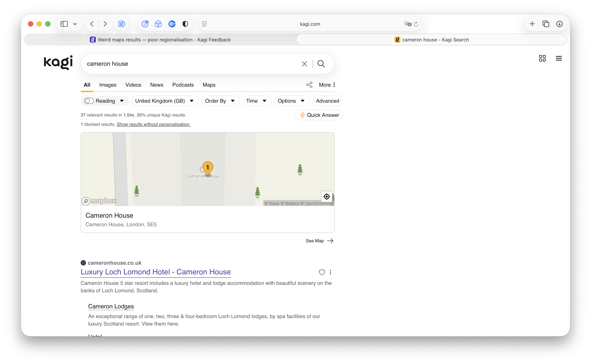The width and height of the screenshot is (591, 364).
Task: Expand the United Kingdom (GB) region dropdown
Action: [165, 101]
